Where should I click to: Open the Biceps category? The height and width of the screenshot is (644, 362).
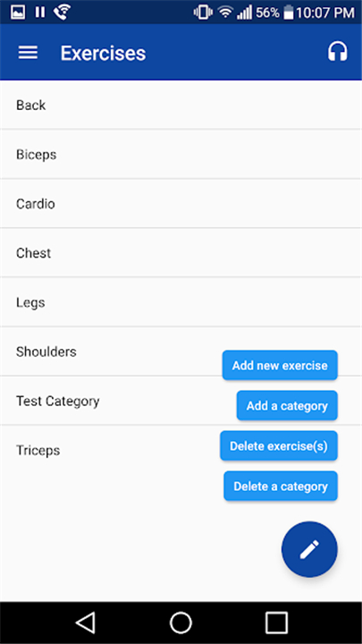click(181, 155)
